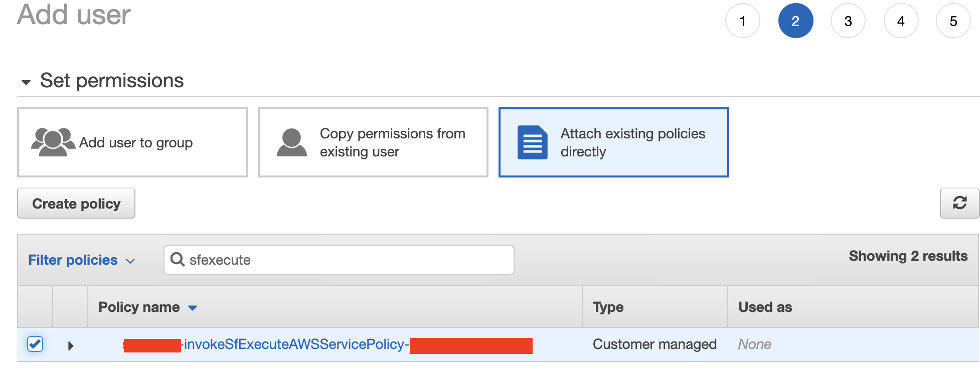The height and width of the screenshot is (368, 980).
Task: Click the blue document policy icon
Action: click(532, 142)
